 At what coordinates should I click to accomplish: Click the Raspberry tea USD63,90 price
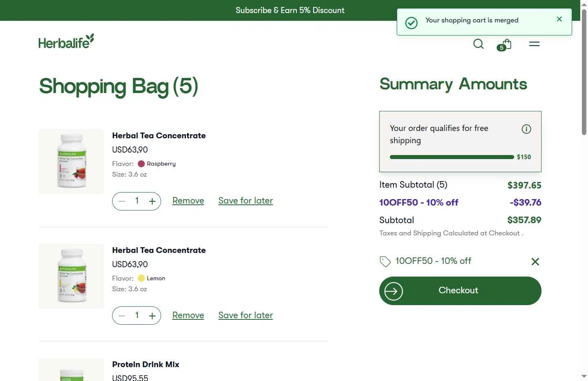(x=130, y=150)
